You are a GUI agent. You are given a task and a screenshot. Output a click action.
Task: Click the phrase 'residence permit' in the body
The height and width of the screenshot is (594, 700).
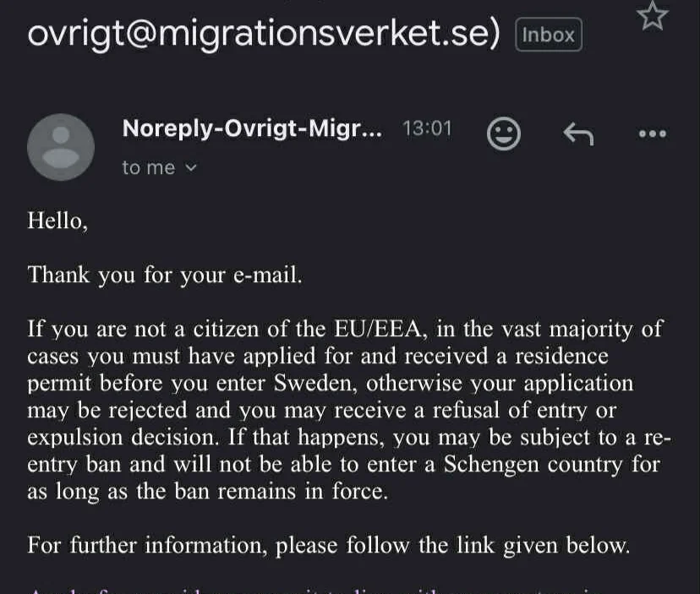click(x=550, y=356)
